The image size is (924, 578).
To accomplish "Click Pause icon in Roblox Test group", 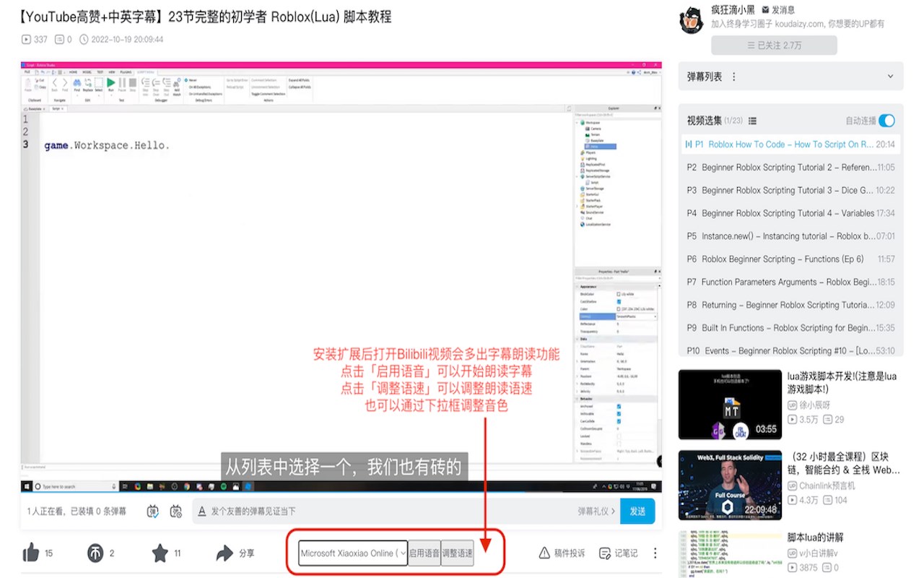I will [x=122, y=83].
